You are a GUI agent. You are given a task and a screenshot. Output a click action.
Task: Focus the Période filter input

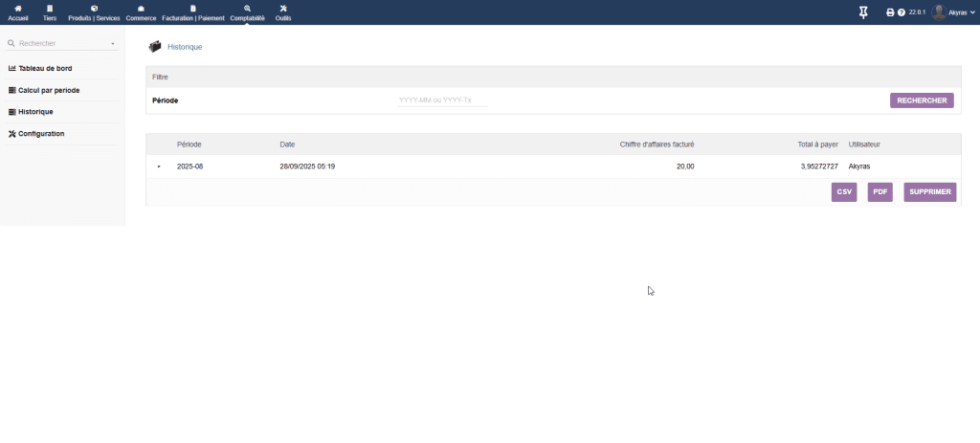point(442,100)
